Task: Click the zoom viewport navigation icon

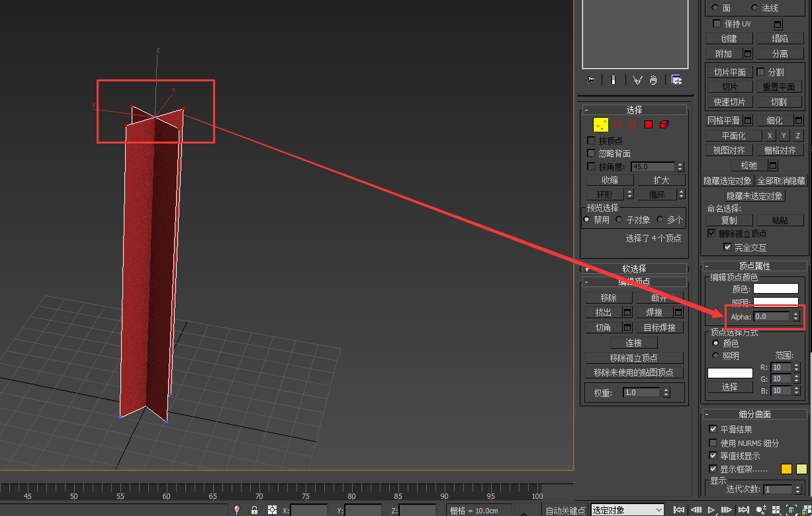Action: [761, 510]
